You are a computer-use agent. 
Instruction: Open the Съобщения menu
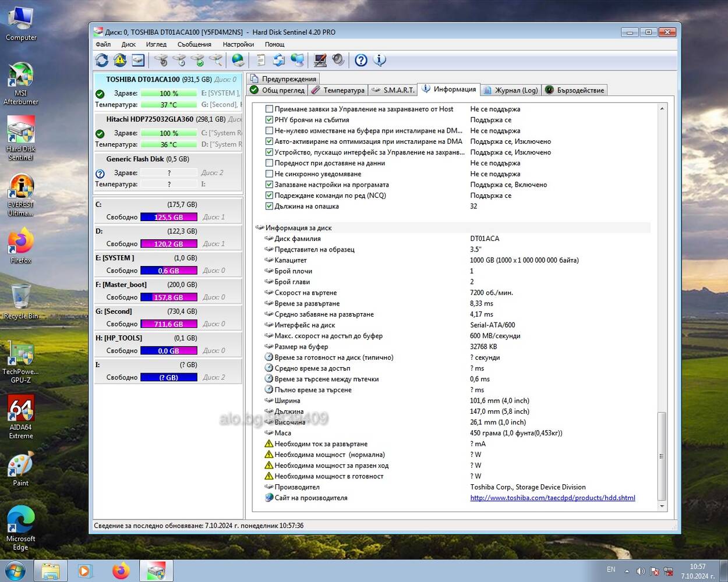[195, 44]
